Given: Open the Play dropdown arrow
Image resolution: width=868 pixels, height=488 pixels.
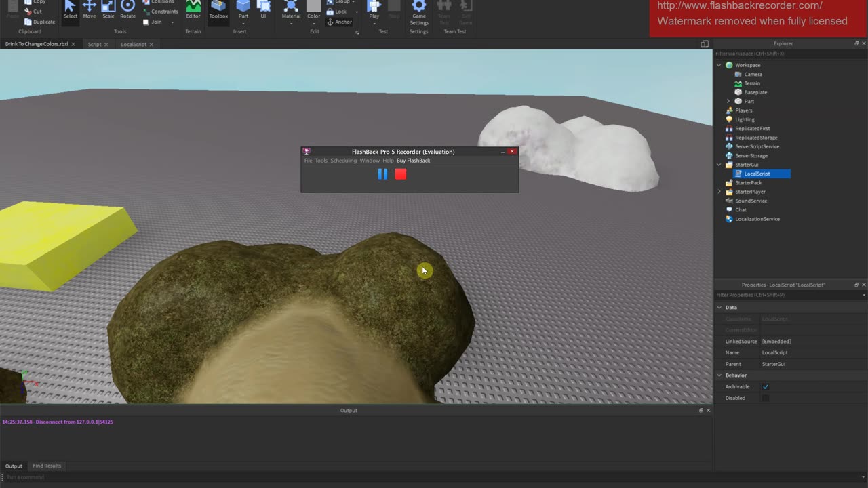Looking at the screenshot, I should tap(374, 23).
